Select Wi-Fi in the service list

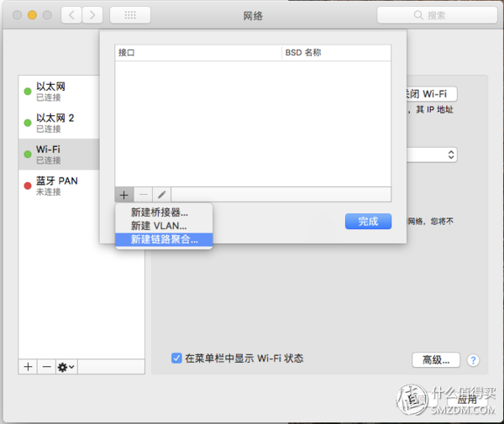click(59, 154)
